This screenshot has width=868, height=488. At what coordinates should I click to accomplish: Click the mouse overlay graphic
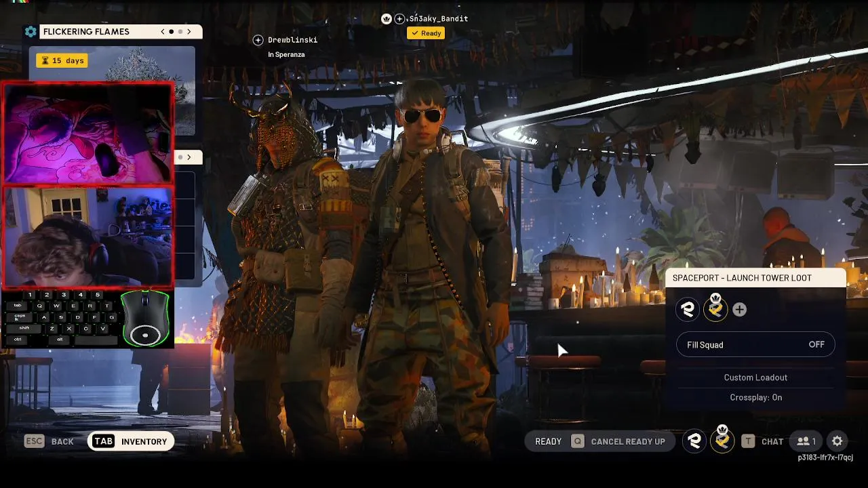[x=144, y=319]
